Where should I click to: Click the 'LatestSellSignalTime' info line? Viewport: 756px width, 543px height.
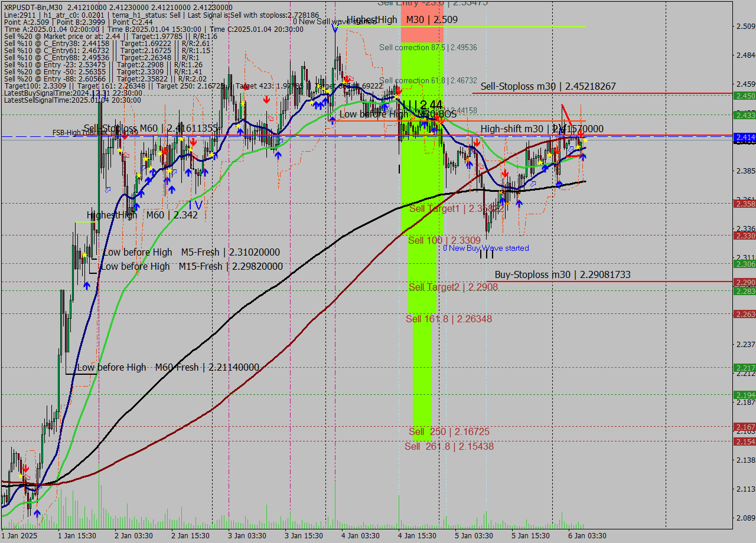72,100
